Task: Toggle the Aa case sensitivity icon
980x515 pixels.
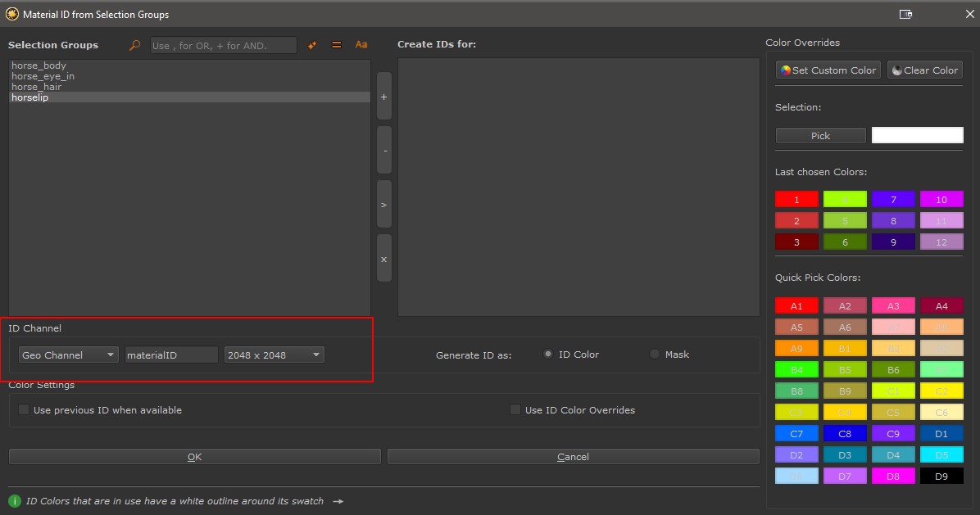Action: click(x=361, y=45)
